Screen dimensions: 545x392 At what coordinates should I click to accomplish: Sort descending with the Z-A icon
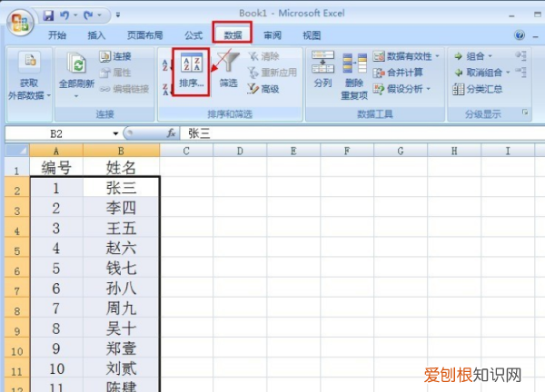tap(165, 89)
